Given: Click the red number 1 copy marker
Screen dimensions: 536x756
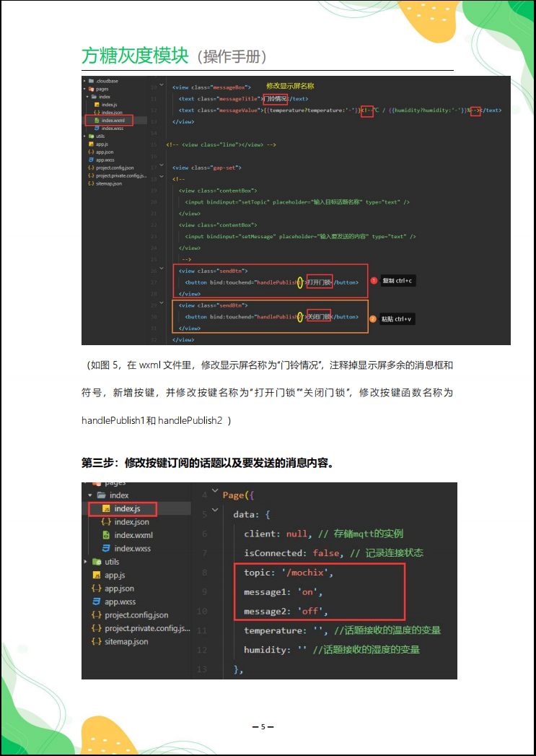Looking at the screenshot, I should 373,281.
